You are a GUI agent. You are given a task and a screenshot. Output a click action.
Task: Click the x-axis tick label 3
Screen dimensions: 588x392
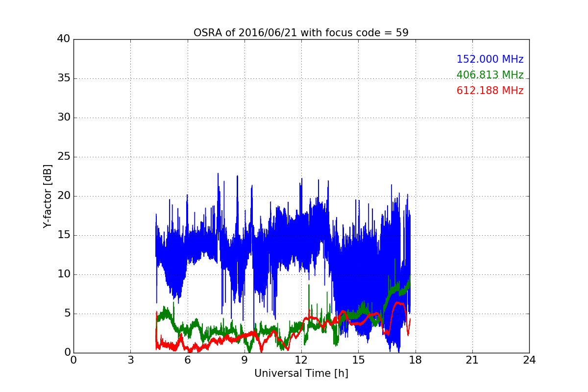pos(130,360)
